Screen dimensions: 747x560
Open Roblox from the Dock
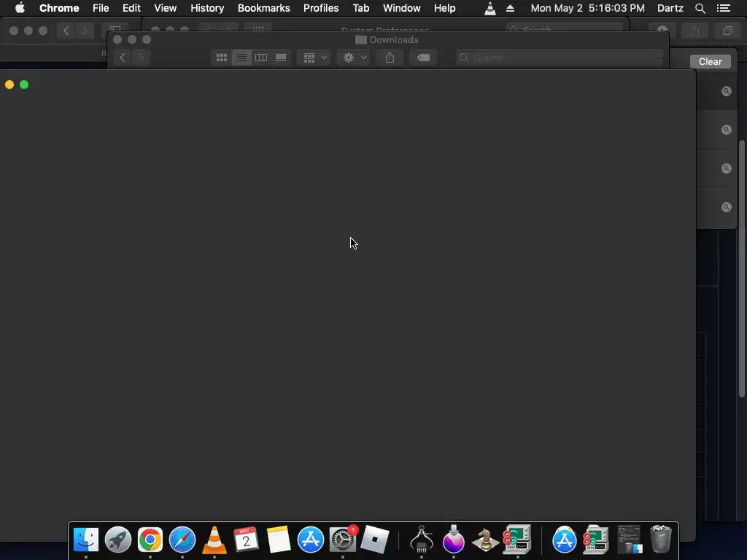375,540
